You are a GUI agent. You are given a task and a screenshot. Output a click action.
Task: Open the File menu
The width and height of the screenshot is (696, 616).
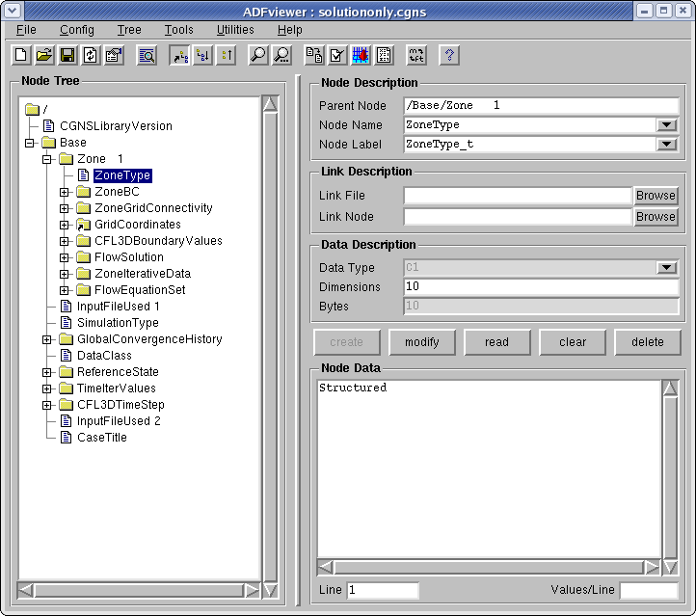[26, 30]
